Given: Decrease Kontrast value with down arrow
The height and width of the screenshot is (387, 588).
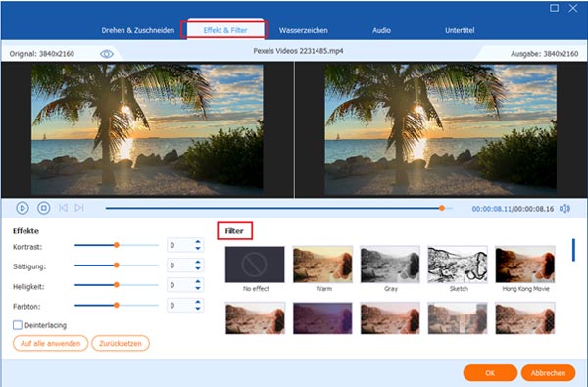Looking at the screenshot, I should (198, 248).
